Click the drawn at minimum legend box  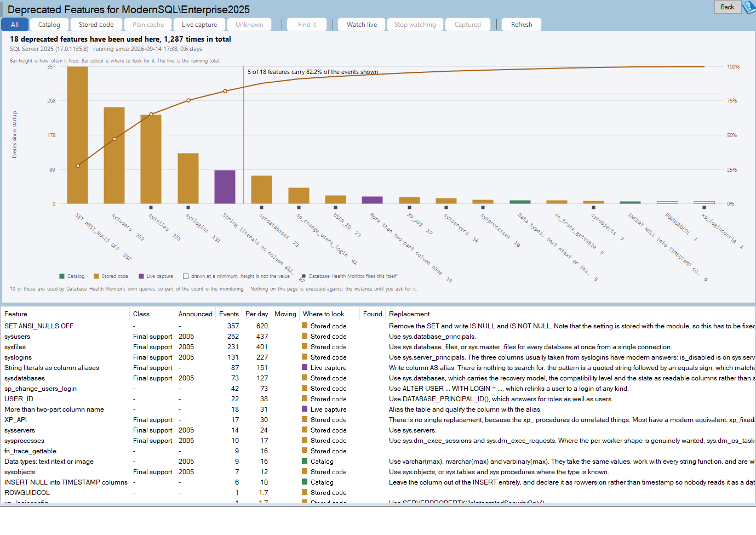[x=186, y=276]
